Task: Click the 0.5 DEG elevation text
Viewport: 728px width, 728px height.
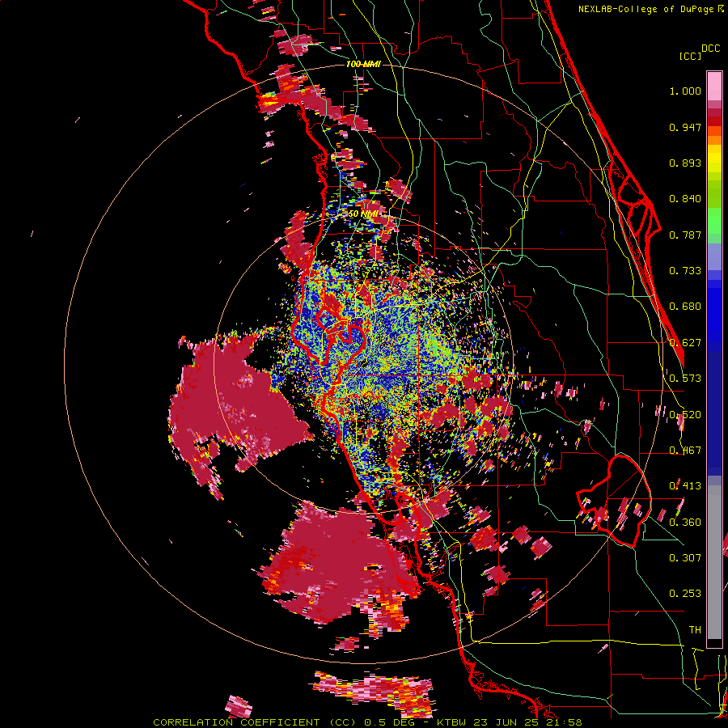Action: click(391, 722)
